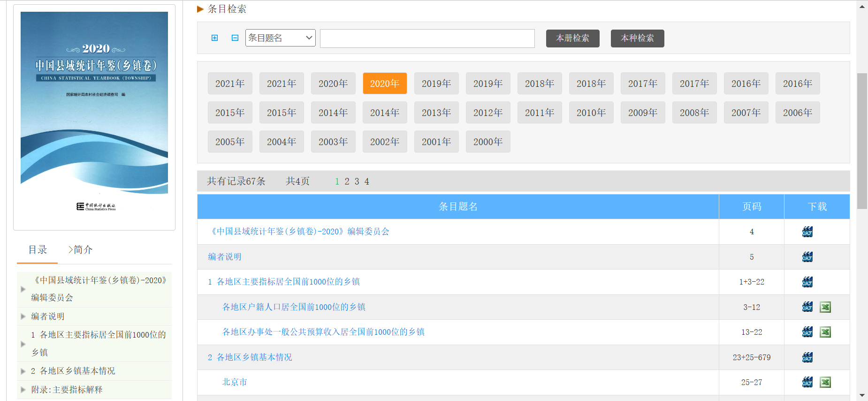Select current results page 1
Image resolution: width=868 pixels, height=401 pixels.
337,182
